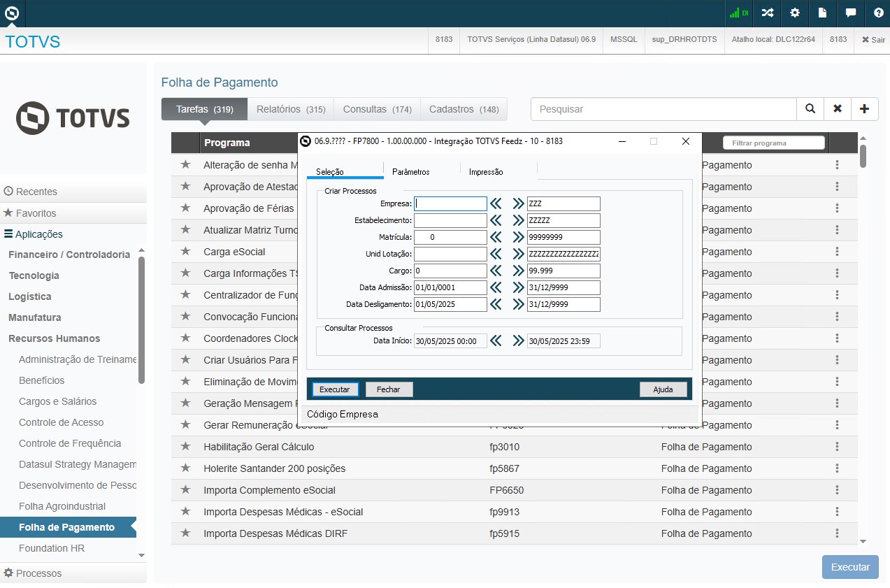Expand the Processos sidebar section
Viewport: 890px width, 588px height.
click(38, 573)
